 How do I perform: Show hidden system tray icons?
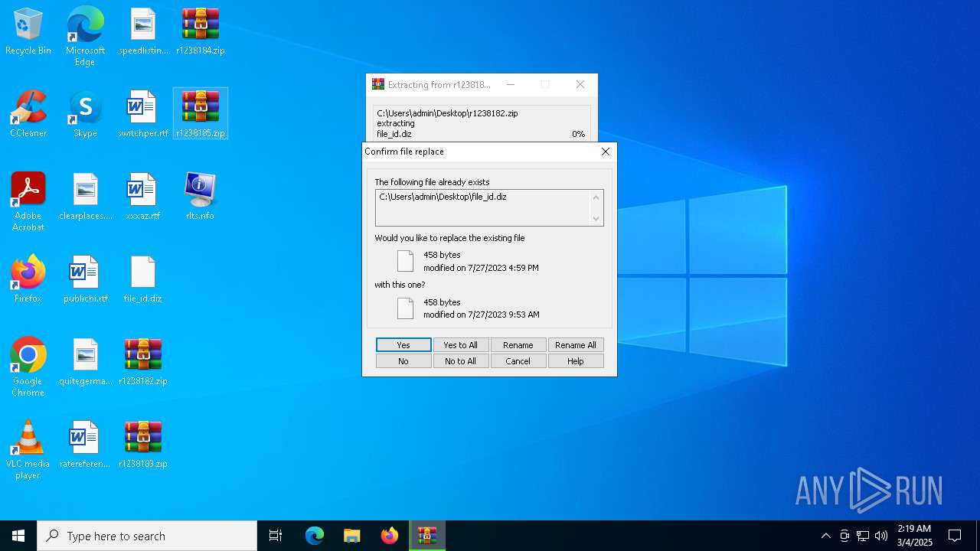click(x=825, y=536)
